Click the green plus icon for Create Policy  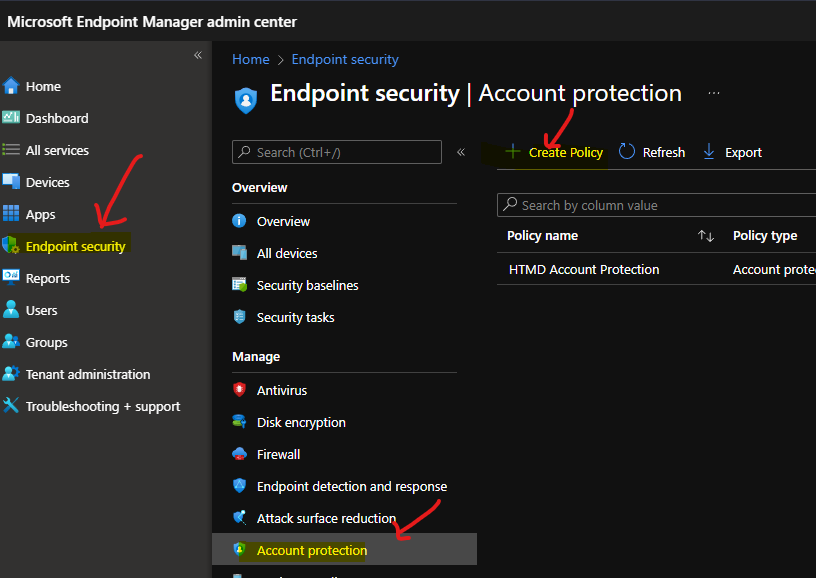513,151
